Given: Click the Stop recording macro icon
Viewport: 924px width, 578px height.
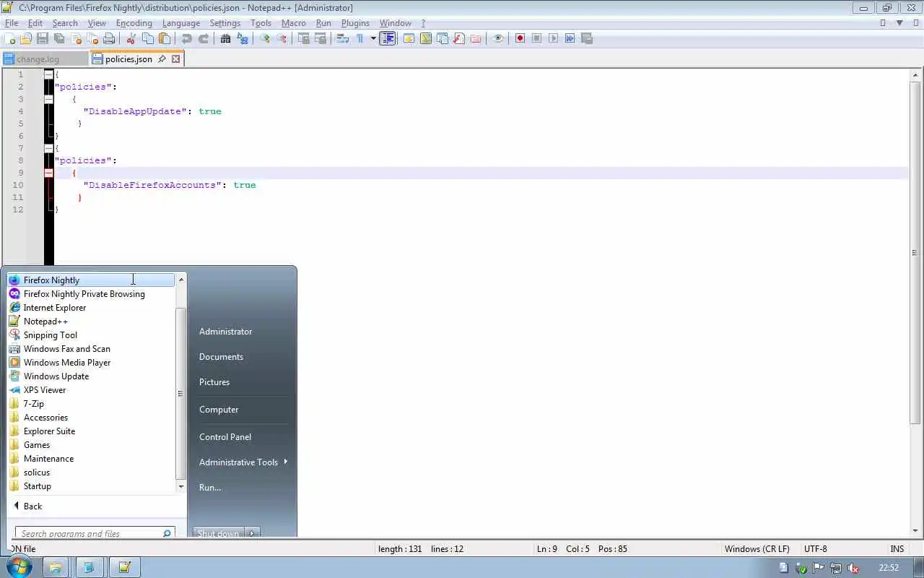Looking at the screenshot, I should tap(536, 38).
